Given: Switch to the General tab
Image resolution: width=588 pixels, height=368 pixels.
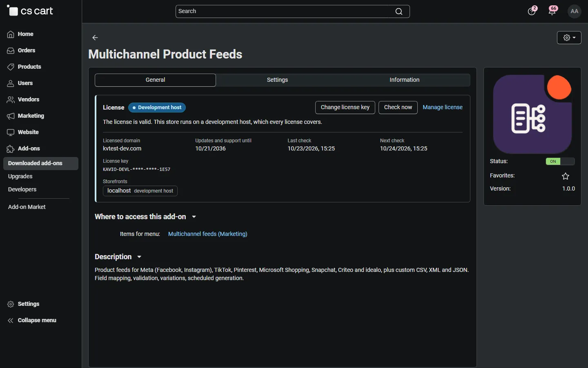Looking at the screenshot, I should [155, 80].
